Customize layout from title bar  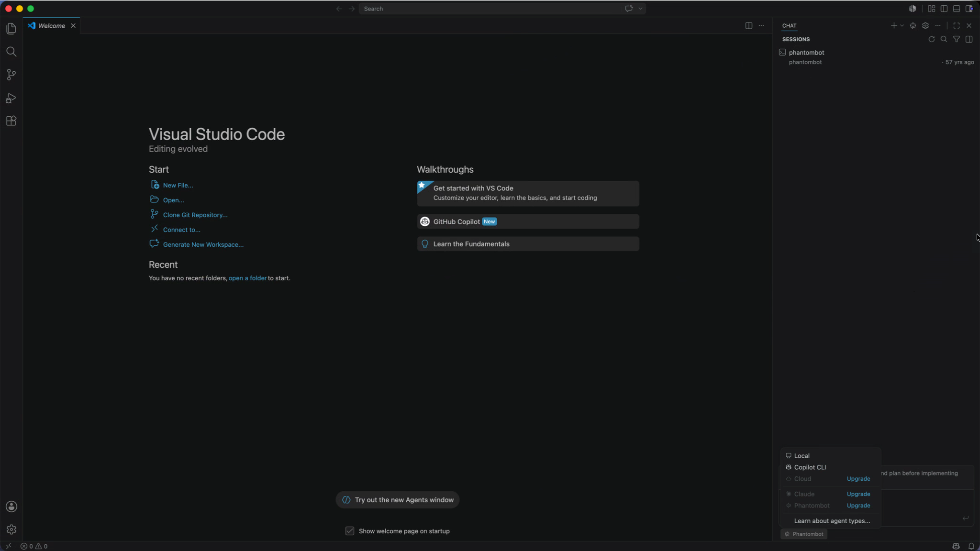click(x=932, y=9)
